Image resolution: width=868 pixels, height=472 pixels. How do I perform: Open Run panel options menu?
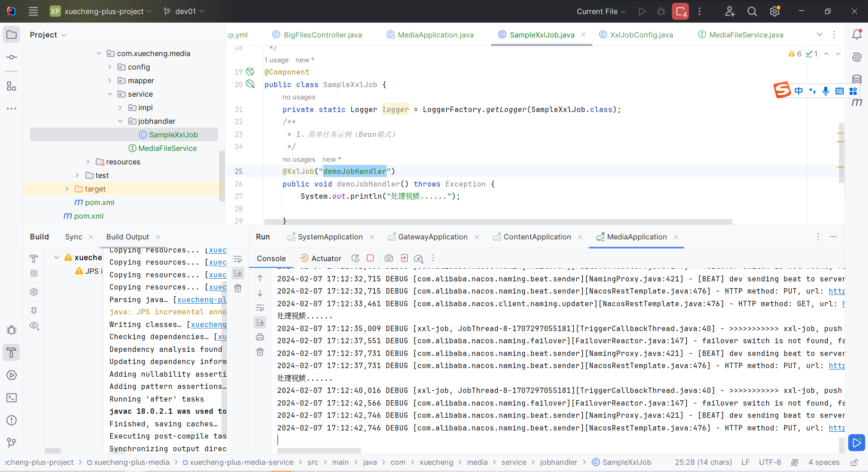(818, 237)
